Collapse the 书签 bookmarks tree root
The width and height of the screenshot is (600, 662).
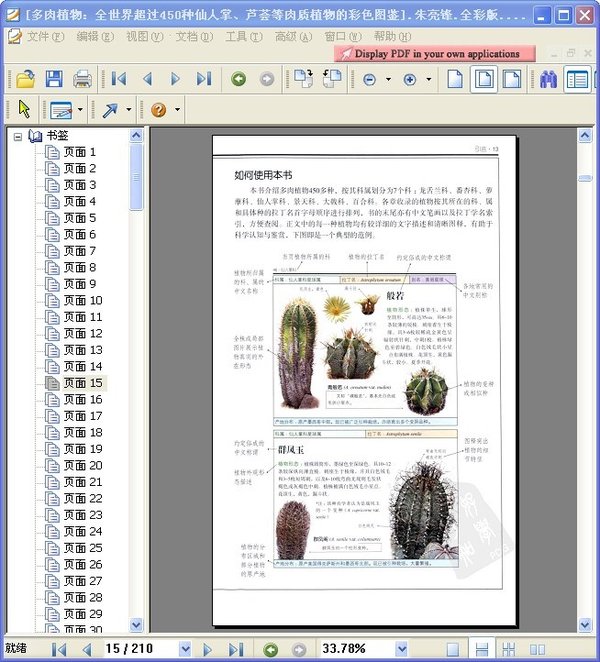point(18,136)
